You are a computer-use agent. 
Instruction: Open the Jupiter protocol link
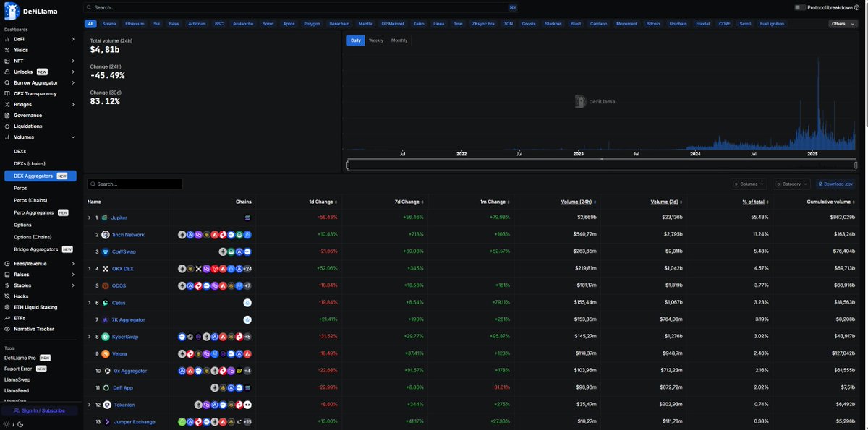(x=119, y=218)
